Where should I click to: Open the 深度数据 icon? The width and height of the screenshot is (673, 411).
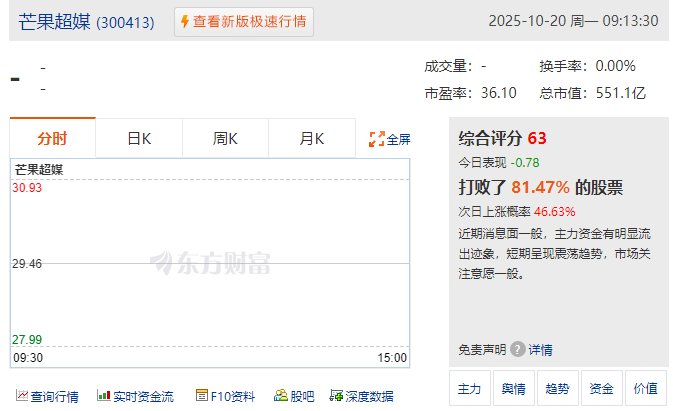336,396
